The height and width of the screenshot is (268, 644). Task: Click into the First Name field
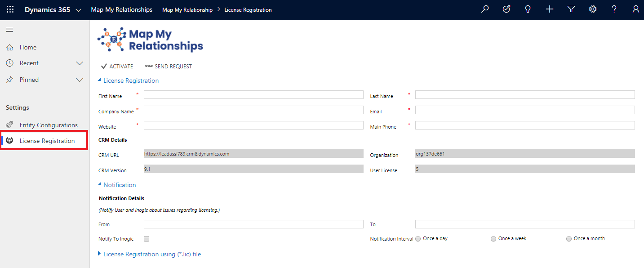tap(253, 95)
